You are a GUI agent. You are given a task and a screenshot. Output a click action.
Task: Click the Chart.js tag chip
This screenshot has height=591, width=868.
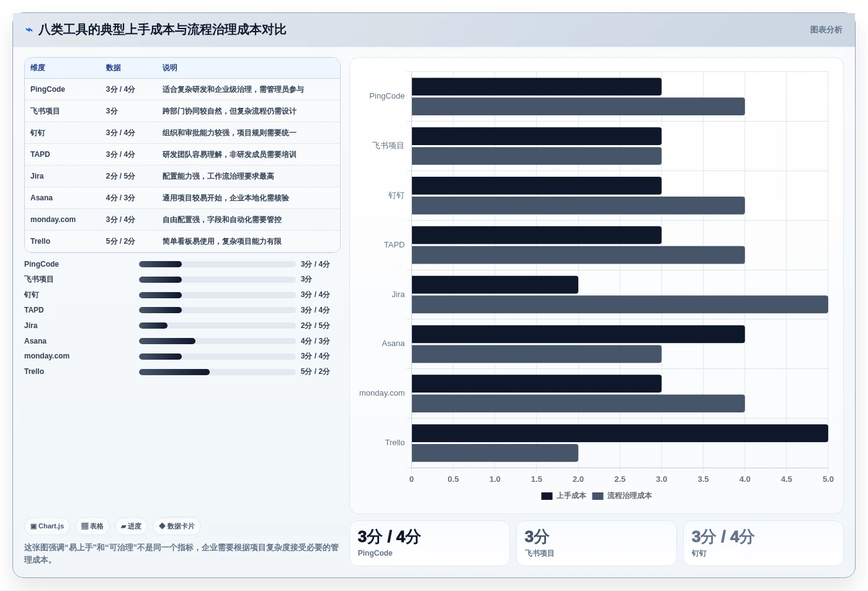tap(47, 526)
